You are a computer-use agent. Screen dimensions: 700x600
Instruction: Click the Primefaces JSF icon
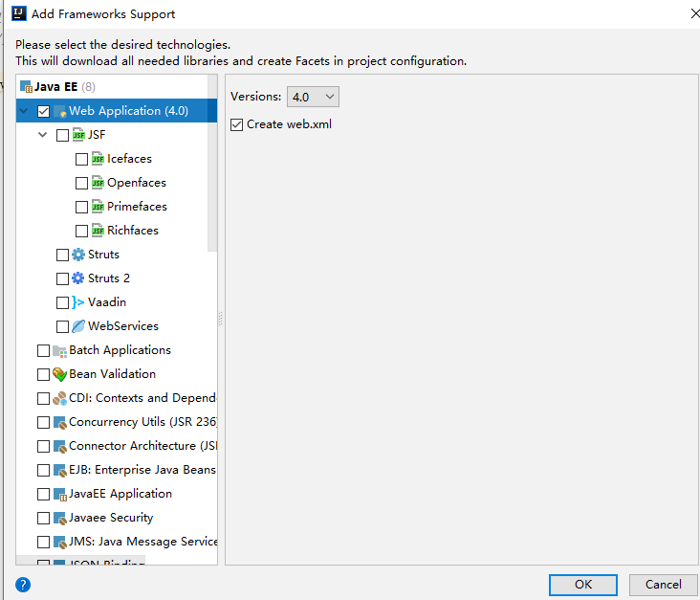[x=98, y=207]
